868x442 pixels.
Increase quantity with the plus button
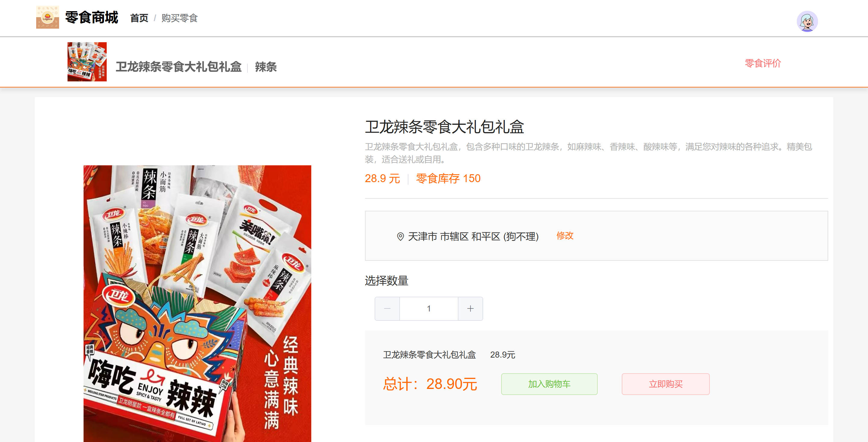(470, 308)
